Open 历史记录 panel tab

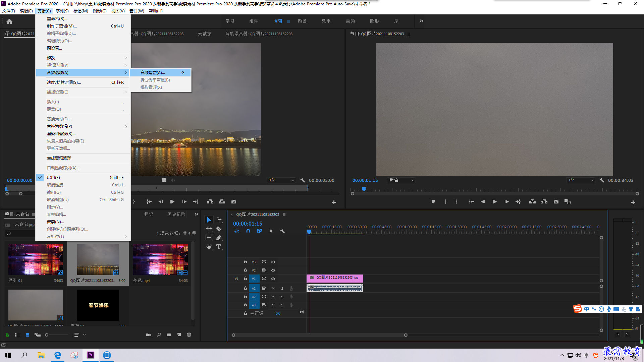(176, 214)
